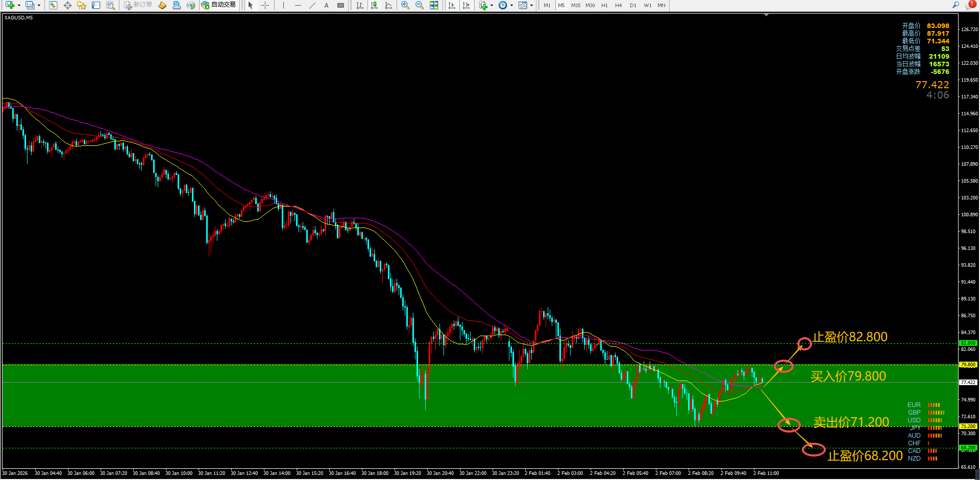The width and height of the screenshot is (980, 480).
Task: Toggle the 自动交易 auto trading button
Action: tap(218, 5)
